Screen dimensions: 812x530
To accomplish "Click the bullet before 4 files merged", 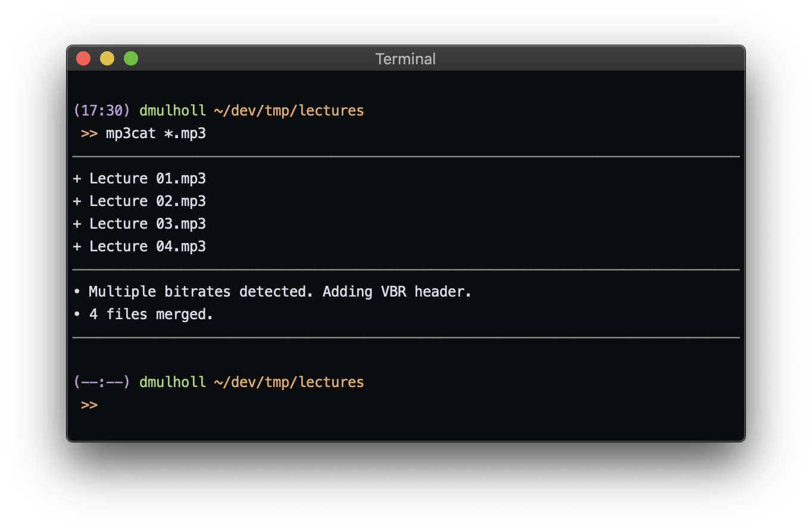I will tap(77, 314).
